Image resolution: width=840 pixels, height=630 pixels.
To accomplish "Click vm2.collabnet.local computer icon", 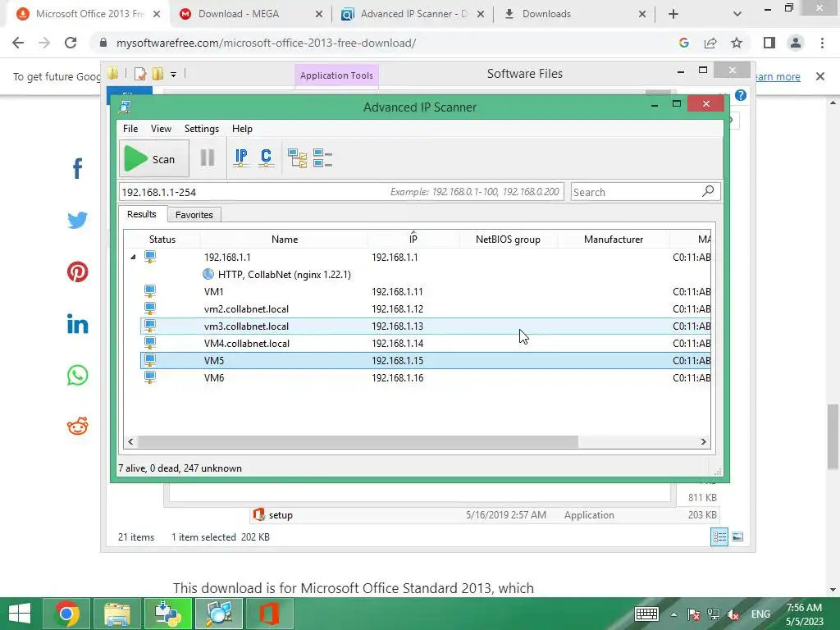I will tap(150, 308).
